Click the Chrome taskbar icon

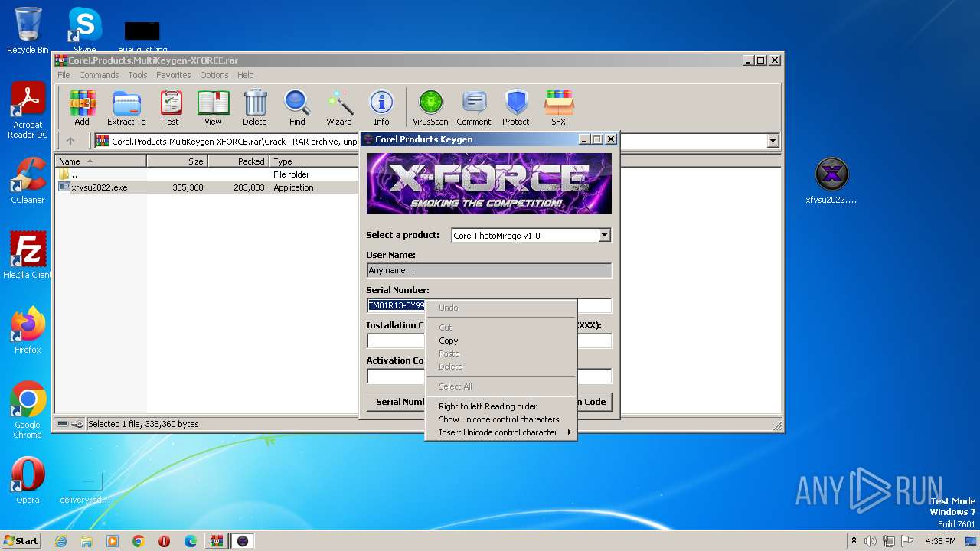[x=139, y=541]
